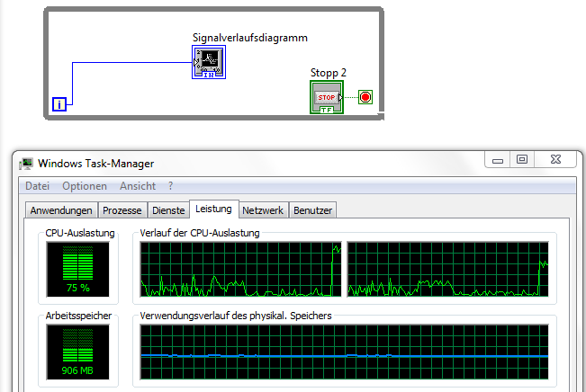Screen dimensions: 586x392
Task: Select the Signalverlaufsdiagramm waveform chart terminal
Action: pos(209,62)
